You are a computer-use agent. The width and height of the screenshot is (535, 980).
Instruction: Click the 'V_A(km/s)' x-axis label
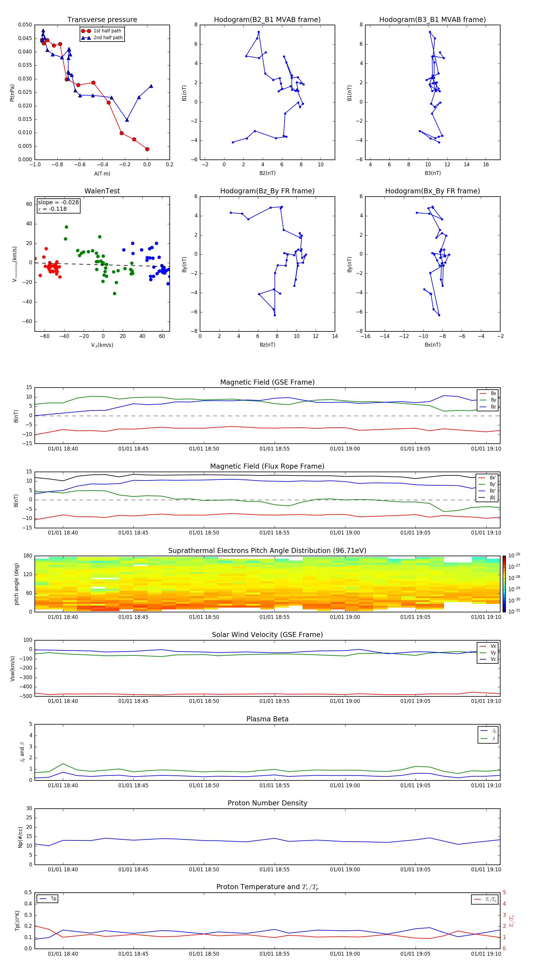[102, 345]
